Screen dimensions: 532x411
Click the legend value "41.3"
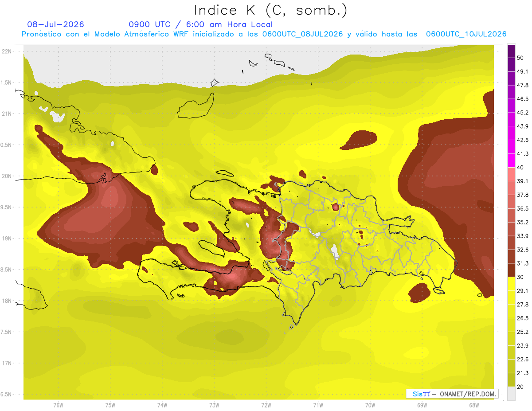(523, 154)
